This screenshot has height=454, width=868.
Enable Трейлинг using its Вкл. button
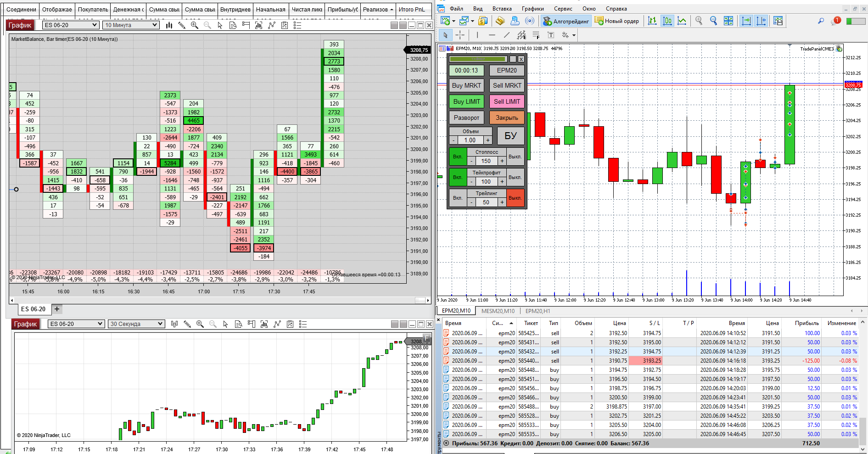click(458, 198)
